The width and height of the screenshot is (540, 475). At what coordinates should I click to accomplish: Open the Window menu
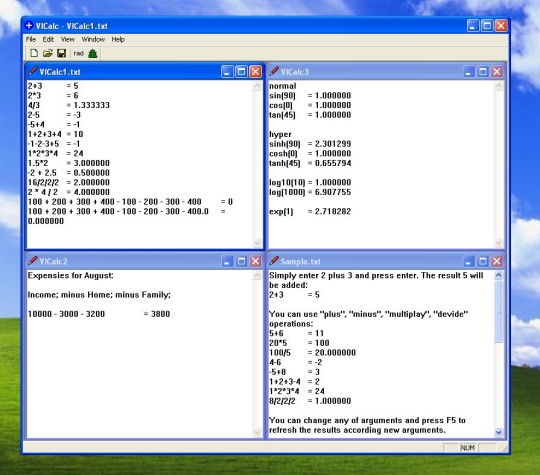(93, 39)
